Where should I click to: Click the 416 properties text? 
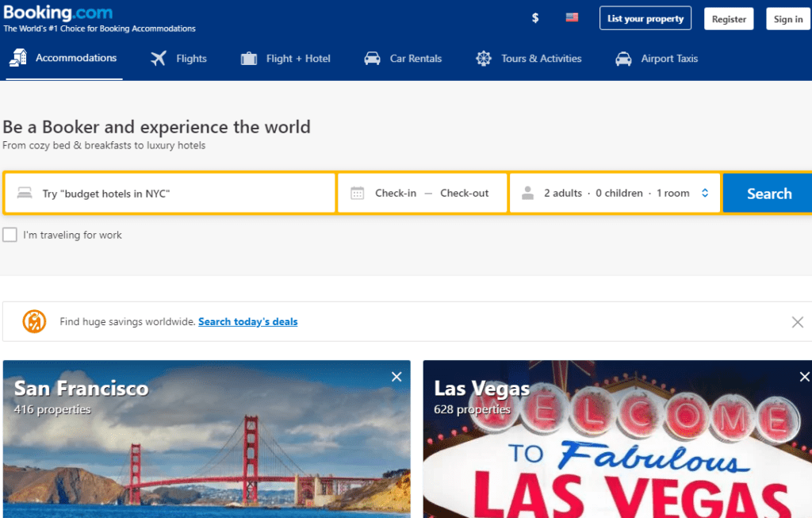tap(52, 409)
